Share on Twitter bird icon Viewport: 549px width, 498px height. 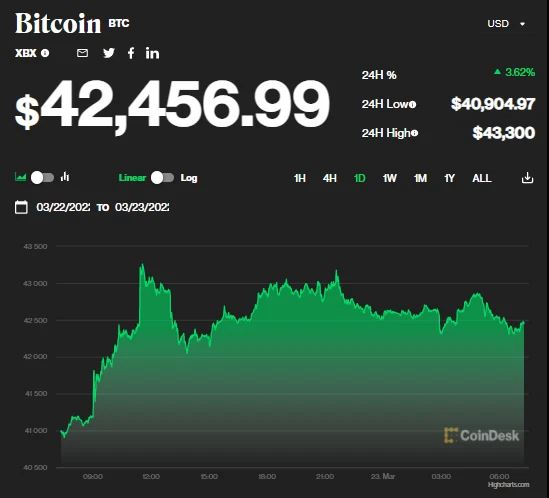coord(109,53)
